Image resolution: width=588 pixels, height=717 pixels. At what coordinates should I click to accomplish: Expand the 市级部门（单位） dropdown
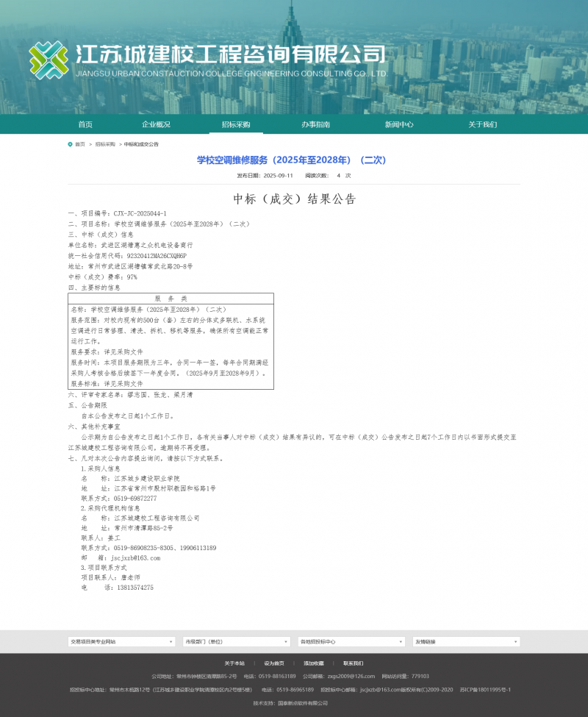tap(237, 641)
